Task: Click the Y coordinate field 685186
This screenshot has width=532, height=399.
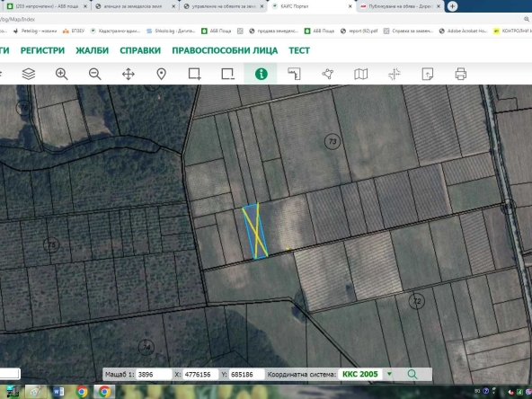Action: tap(246, 375)
